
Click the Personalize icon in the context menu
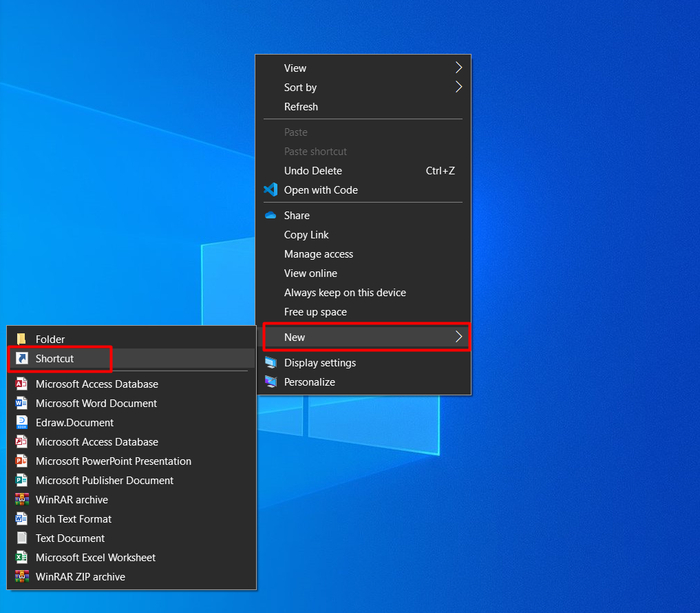point(271,382)
